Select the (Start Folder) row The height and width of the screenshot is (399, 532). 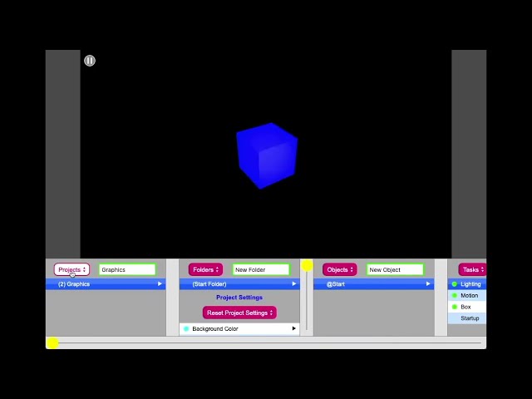[x=239, y=284]
